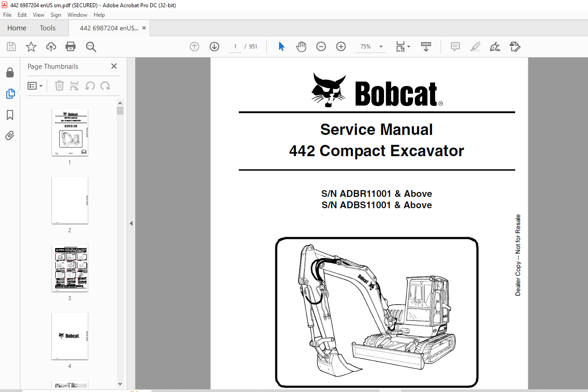Screen dimensions: 588x392
Task: Click S/N ADBR11001 & Above text
Action: tap(376, 194)
